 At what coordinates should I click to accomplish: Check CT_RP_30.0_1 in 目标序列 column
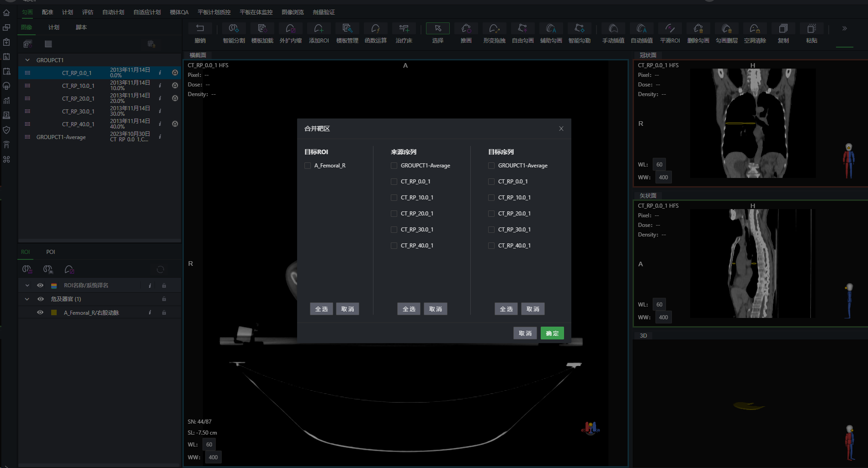pos(491,230)
